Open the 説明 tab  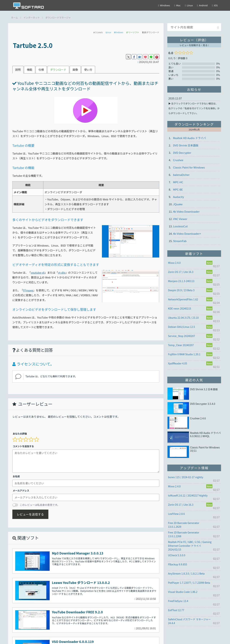[18, 69]
